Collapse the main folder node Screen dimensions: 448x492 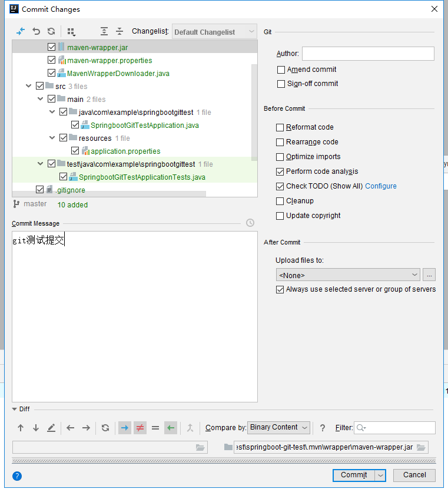tap(41, 99)
